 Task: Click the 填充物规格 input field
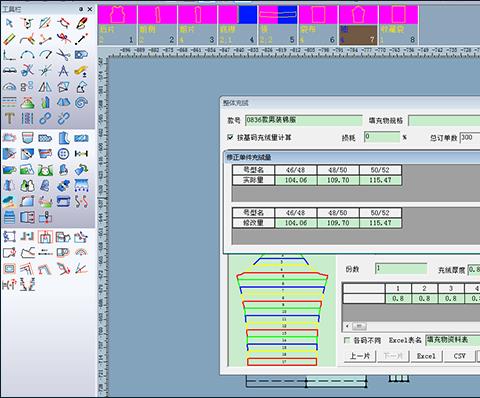coord(444,120)
